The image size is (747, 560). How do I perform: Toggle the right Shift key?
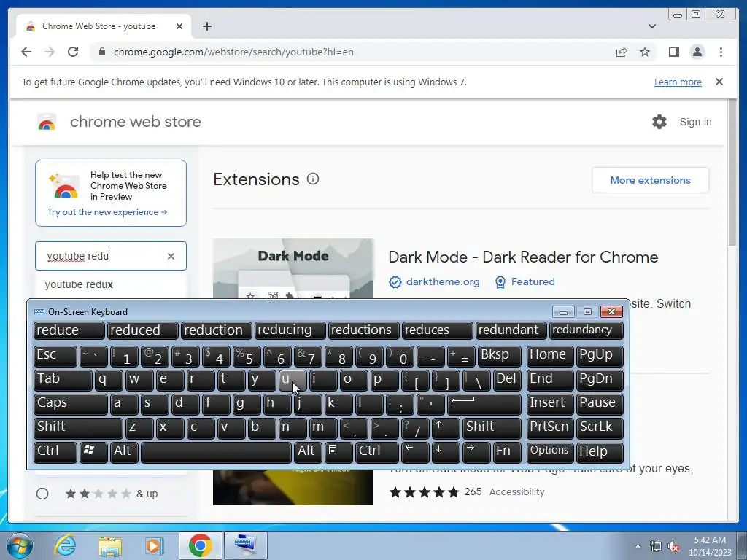click(492, 427)
